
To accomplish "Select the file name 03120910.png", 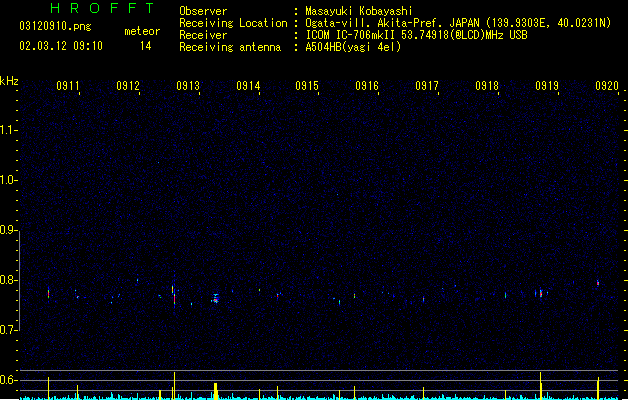I will [55, 26].
